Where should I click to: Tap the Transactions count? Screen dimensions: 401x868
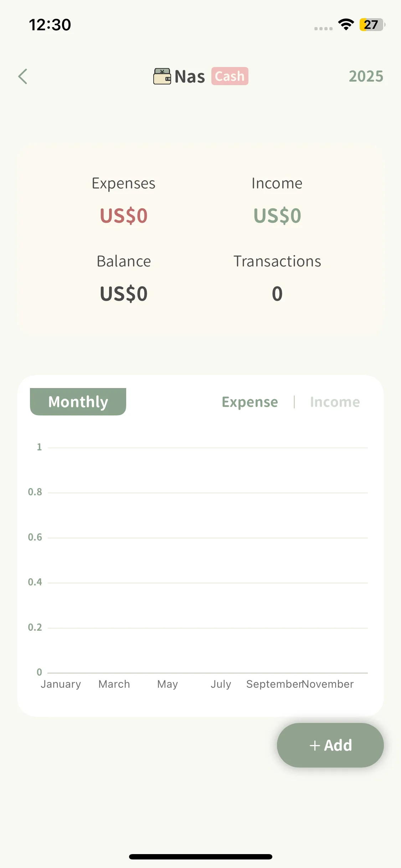[x=277, y=294]
